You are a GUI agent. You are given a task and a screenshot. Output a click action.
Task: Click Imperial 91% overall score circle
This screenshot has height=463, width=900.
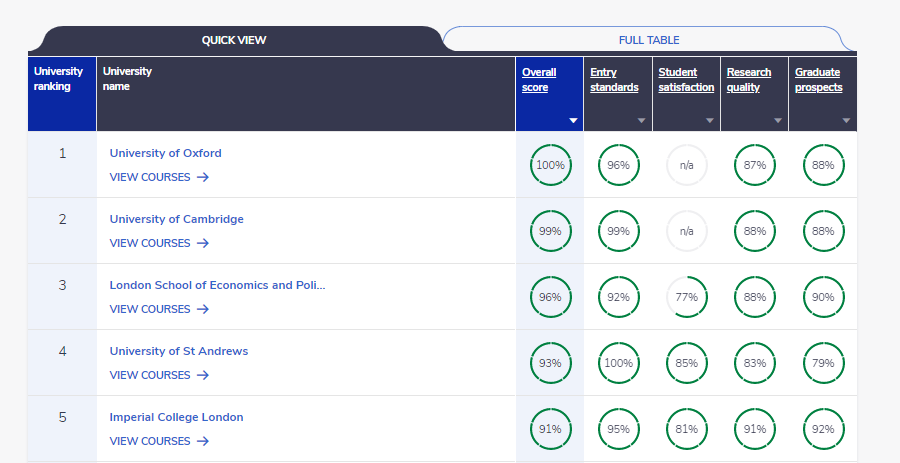550,429
